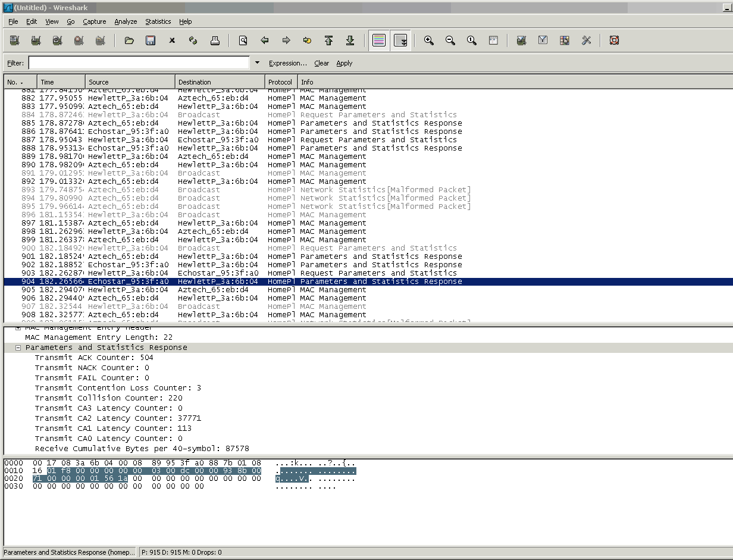Open the filter history dropdown arrow

[x=257, y=62]
